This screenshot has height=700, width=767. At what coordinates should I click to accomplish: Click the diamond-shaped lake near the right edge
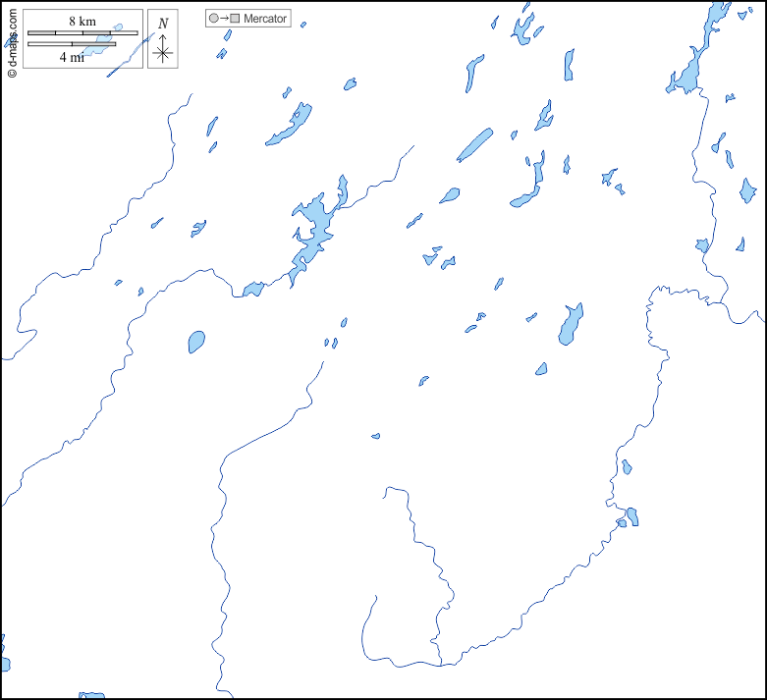[x=748, y=188]
